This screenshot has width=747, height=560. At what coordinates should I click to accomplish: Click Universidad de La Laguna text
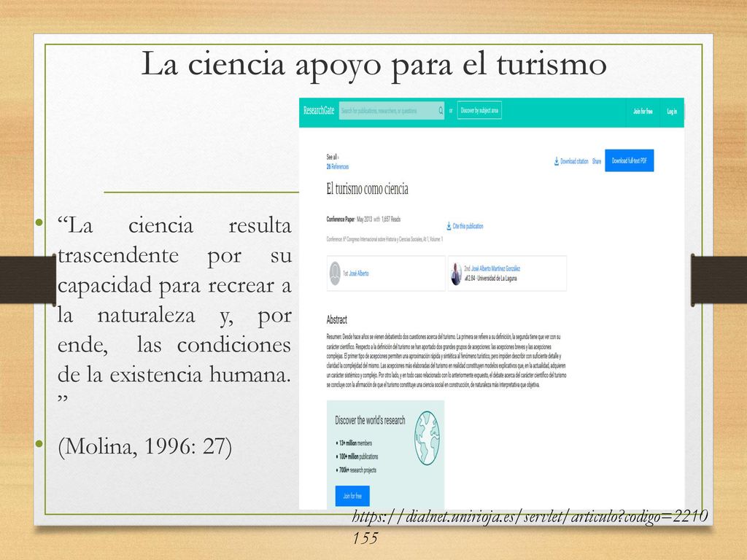click(x=497, y=279)
